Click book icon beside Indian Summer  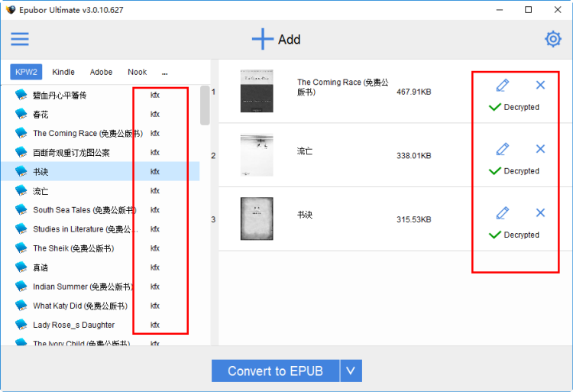click(x=21, y=287)
